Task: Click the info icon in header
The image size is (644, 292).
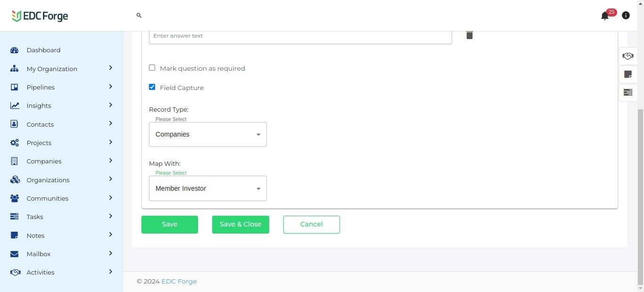Action: [626, 16]
